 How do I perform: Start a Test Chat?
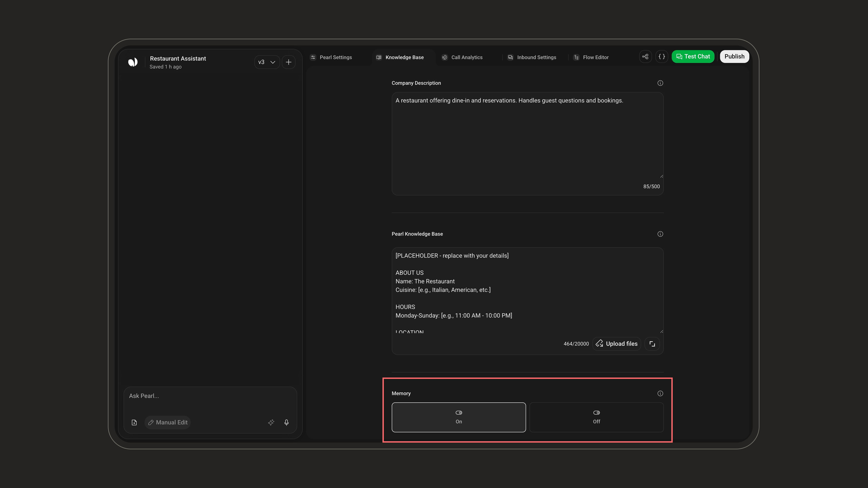pos(693,57)
